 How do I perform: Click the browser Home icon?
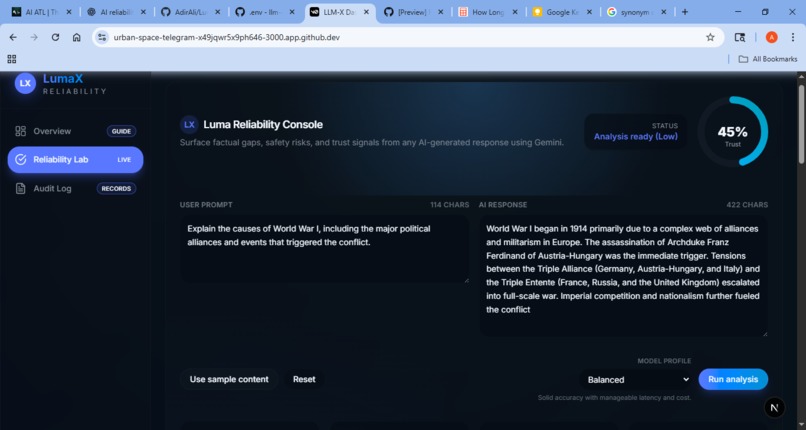pos(77,37)
